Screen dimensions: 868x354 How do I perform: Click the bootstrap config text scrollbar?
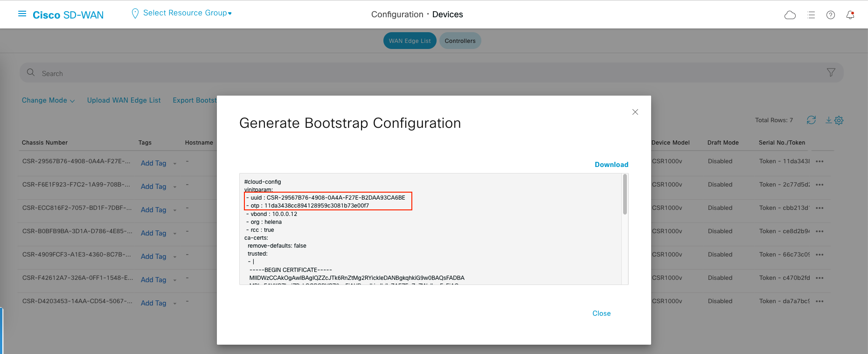pos(625,194)
